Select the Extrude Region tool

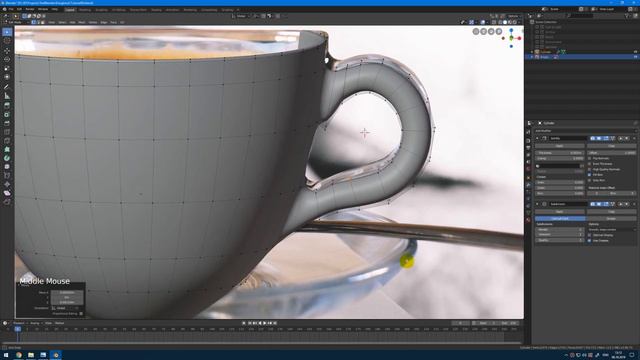tap(7, 105)
